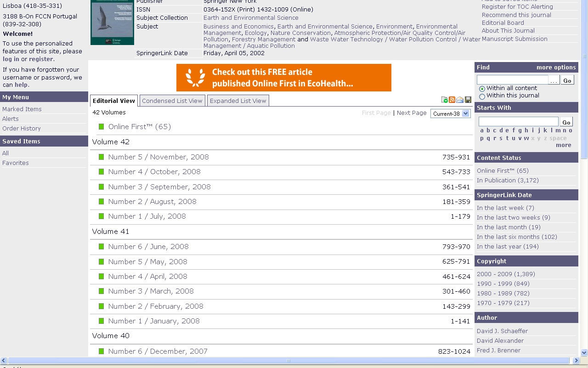Open Manuscript Submission link

pyautogui.click(x=514, y=39)
